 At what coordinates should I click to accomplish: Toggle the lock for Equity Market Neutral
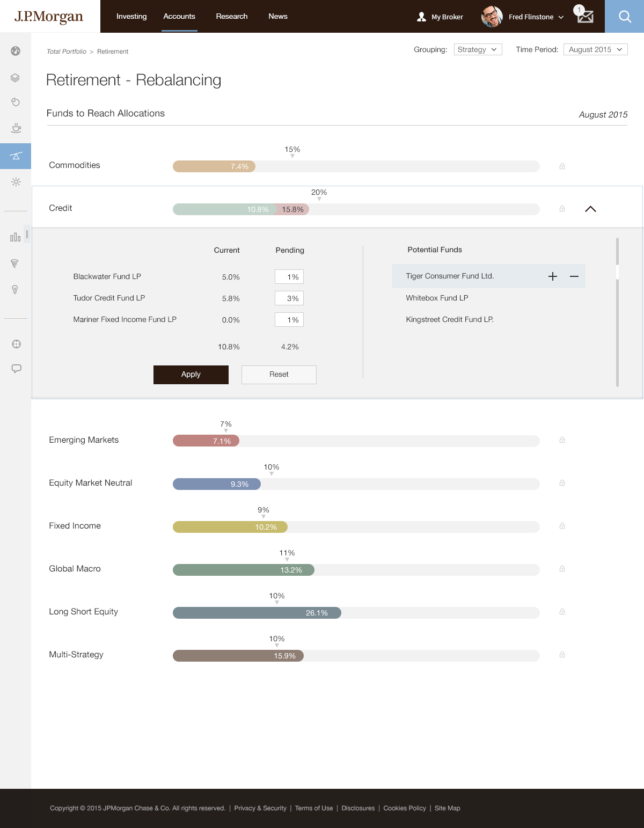coord(562,483)
